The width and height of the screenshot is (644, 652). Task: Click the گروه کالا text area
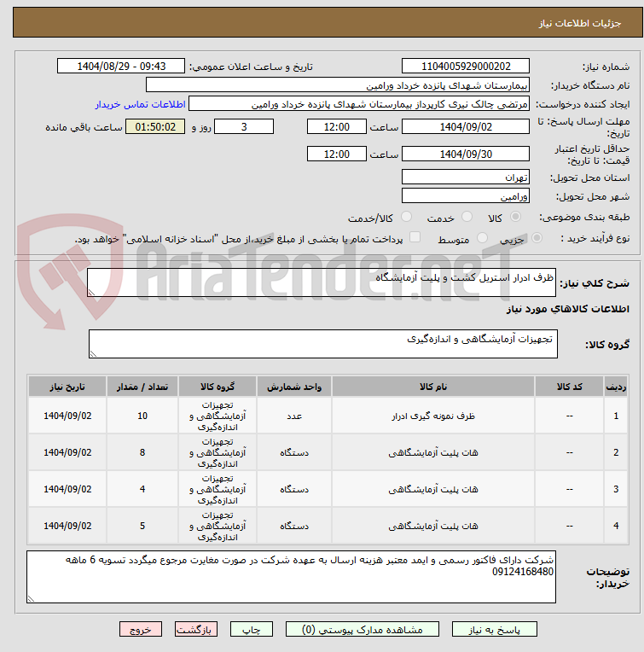pyautogui.click(x=322, y=344)
